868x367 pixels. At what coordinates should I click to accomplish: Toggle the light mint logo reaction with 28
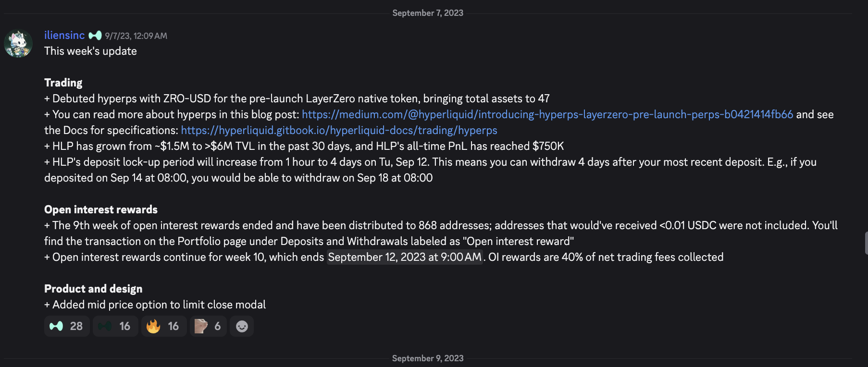click(x=67, y=327)
